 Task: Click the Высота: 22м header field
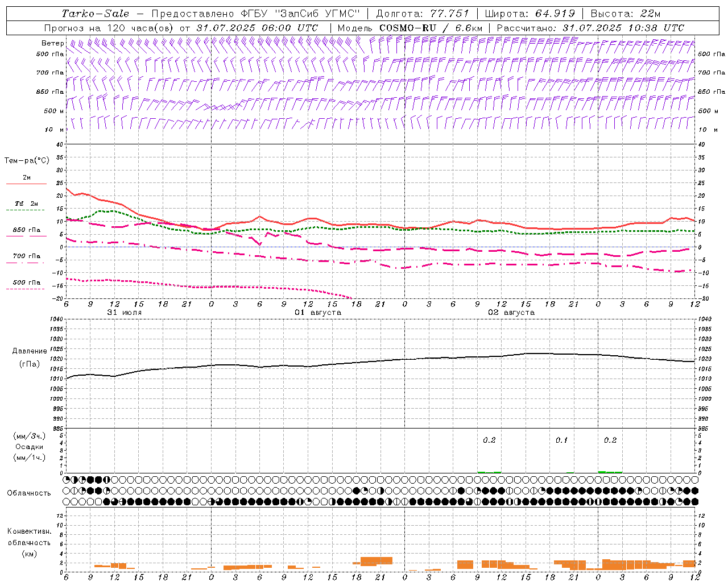pyautogui.click(x=626, y=14)
